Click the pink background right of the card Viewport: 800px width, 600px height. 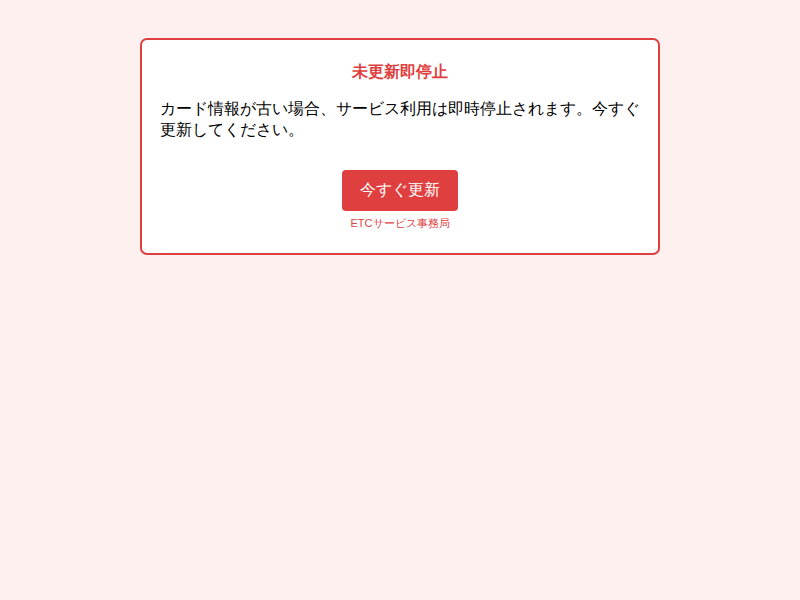pyautogui.click(x=730, y=146)
